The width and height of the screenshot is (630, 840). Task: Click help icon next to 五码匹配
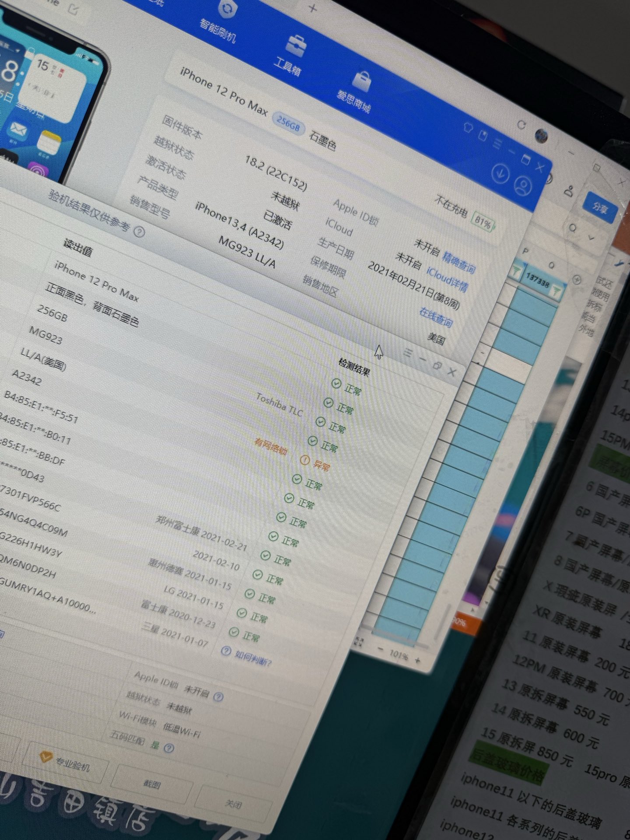click(x=168, y=748)
